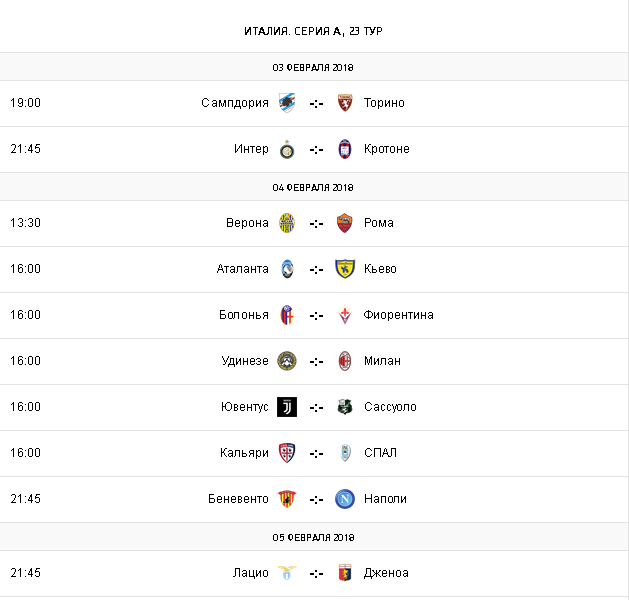Click the Benevento club crest

pos(287,499)
